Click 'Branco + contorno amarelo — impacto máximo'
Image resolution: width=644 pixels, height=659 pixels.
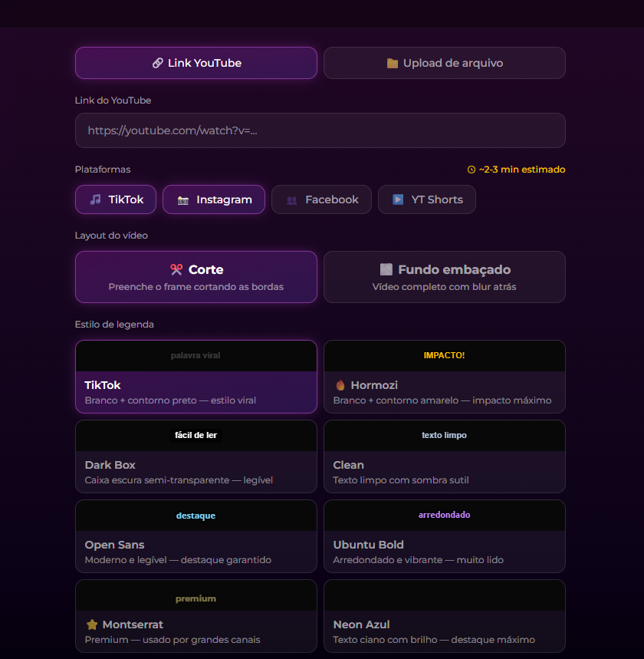442,400
